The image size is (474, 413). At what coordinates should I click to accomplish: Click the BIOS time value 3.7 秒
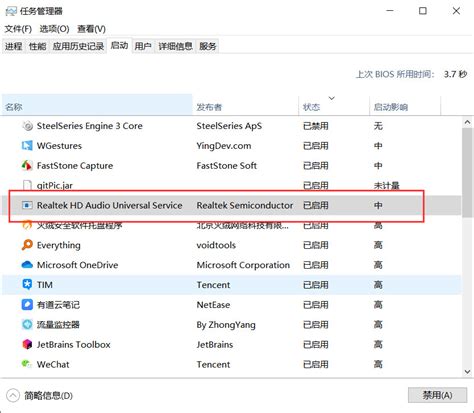pos(455,74)
